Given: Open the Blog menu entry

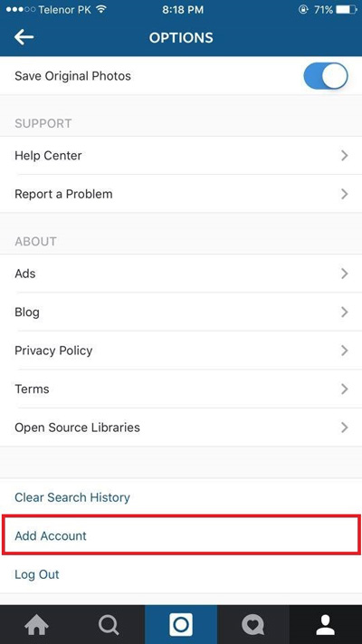Looking at the screenshot, I should coord(181,312).
